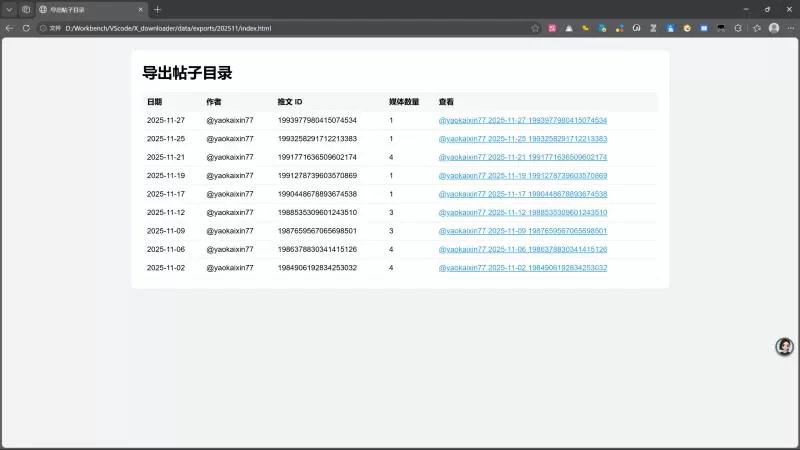Open link for 2025-11-09 post 1987659567065698501
The image size is (800, 450).
(x=522, y=231)
